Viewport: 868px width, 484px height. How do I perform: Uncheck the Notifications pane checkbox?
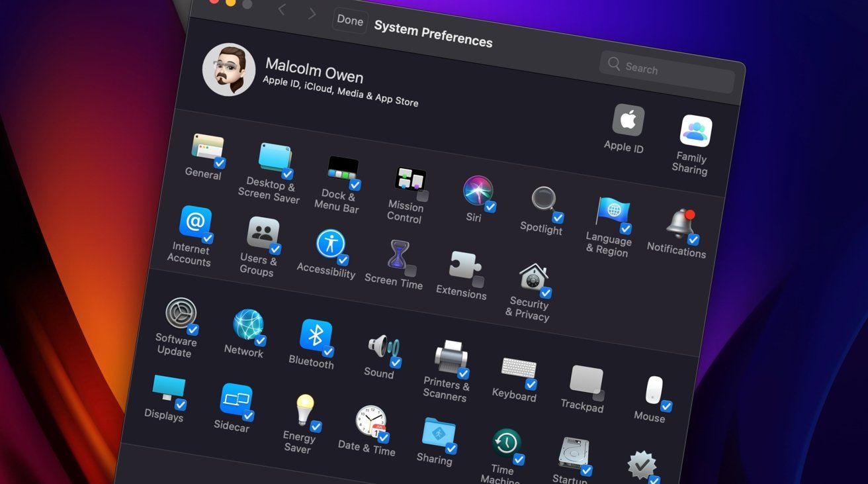(693, 240)
